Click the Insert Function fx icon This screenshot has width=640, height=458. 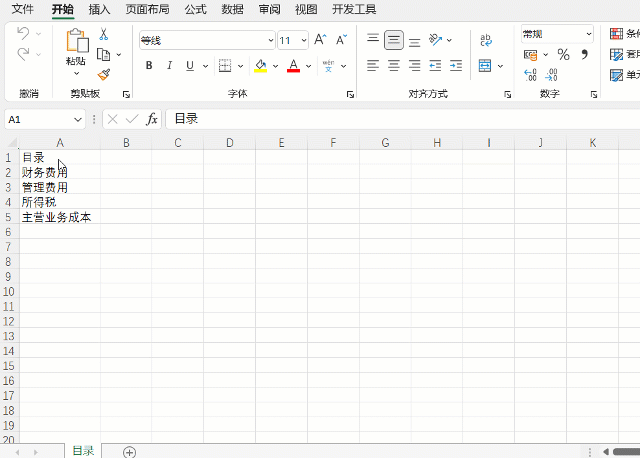[x=152, y=119]
